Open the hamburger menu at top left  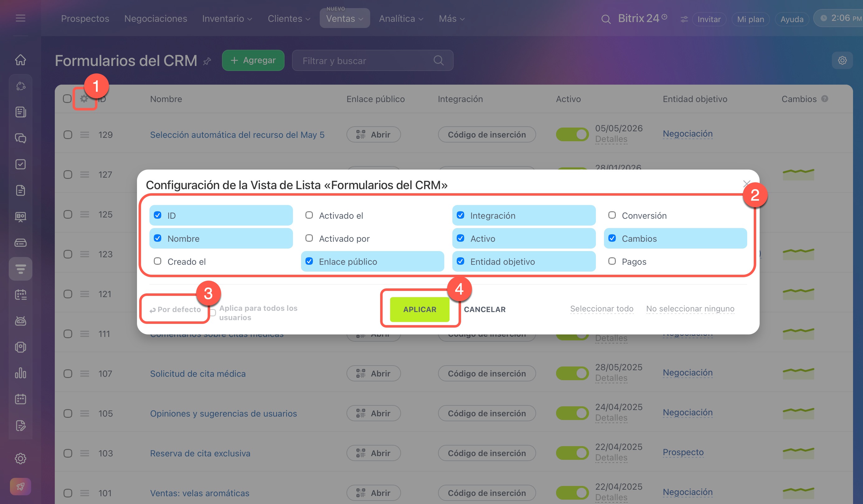tap(21, 18)
